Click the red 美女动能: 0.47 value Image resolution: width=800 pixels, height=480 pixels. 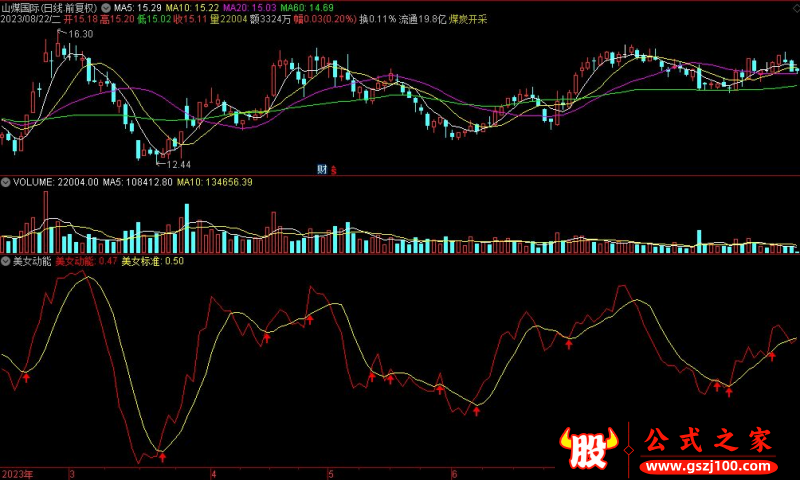(86, 261)
